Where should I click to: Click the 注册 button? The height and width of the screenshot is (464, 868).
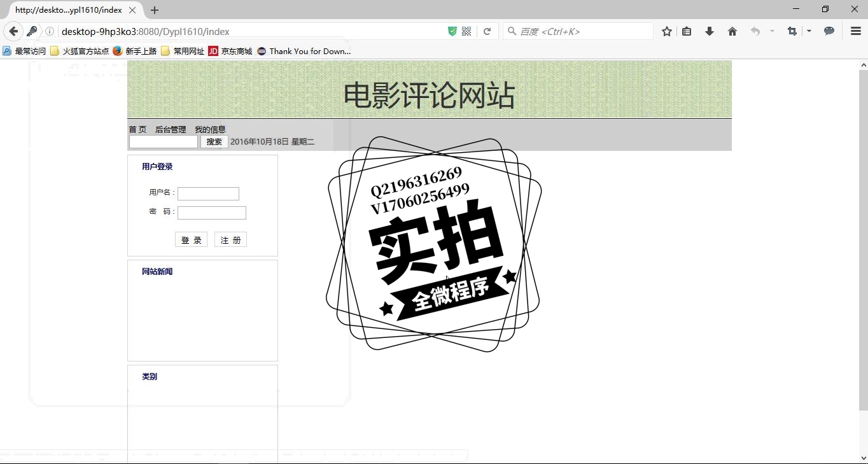[230, 239]
